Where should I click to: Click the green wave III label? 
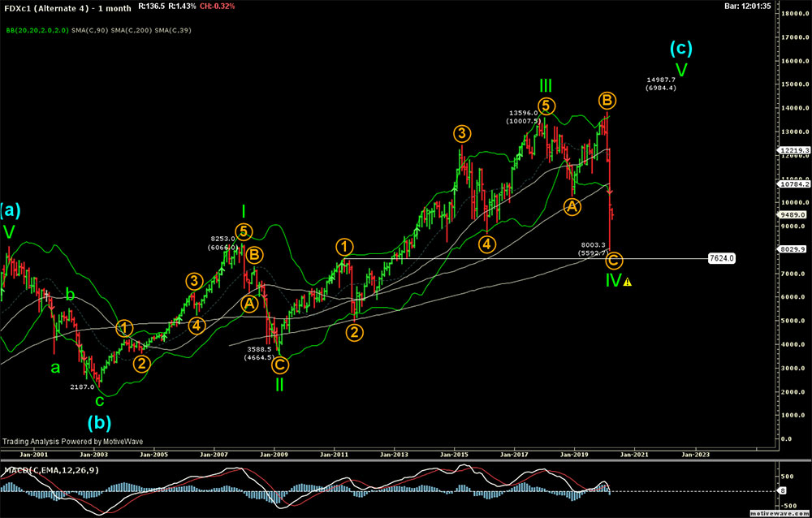(546, 84)
